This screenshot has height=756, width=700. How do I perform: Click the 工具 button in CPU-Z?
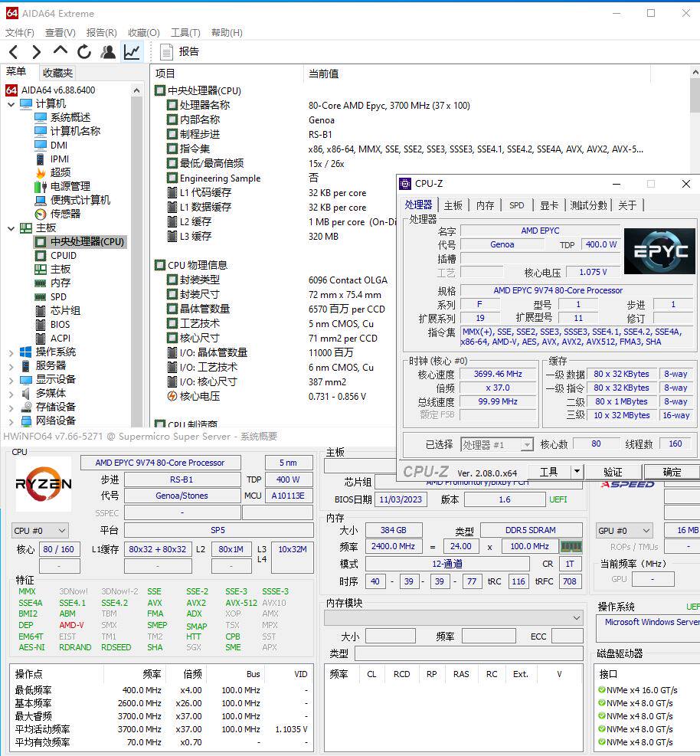point(548,472)
